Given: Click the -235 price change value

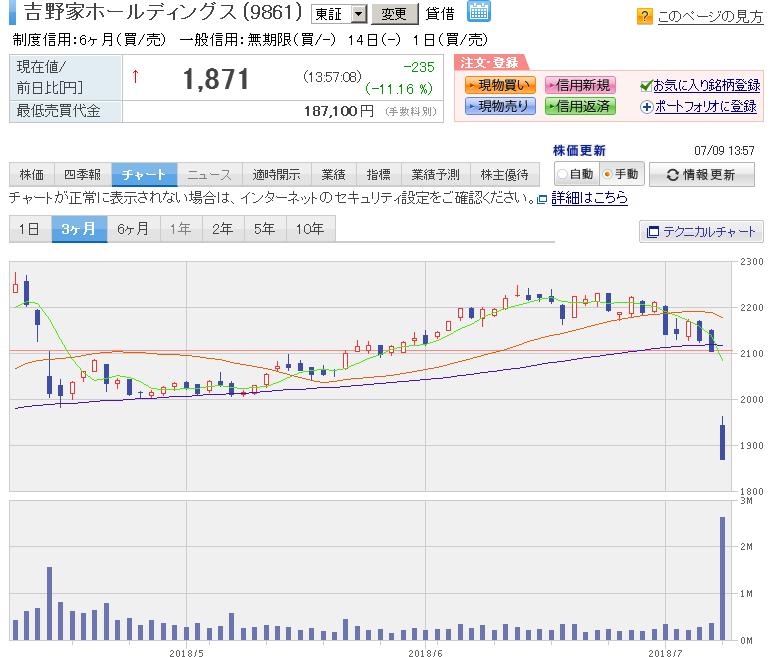Looking at the screenshot, I should click(419, 67).
